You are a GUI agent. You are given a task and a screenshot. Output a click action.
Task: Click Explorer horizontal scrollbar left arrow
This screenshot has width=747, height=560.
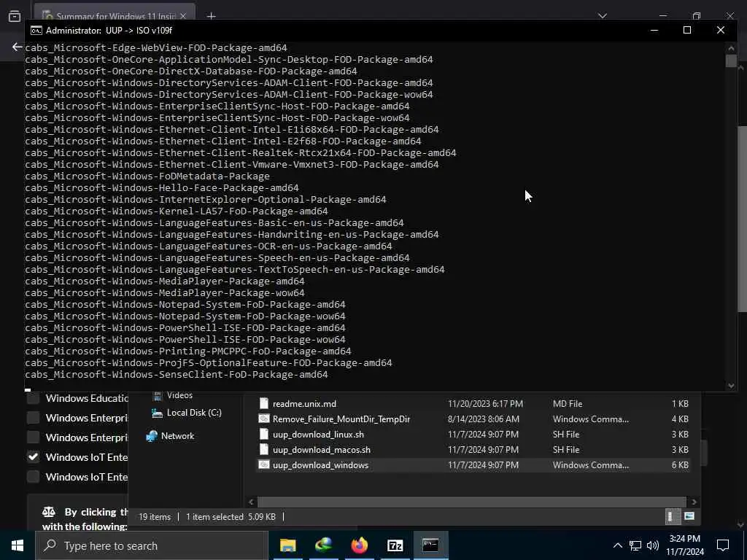(x=252, y=502)
